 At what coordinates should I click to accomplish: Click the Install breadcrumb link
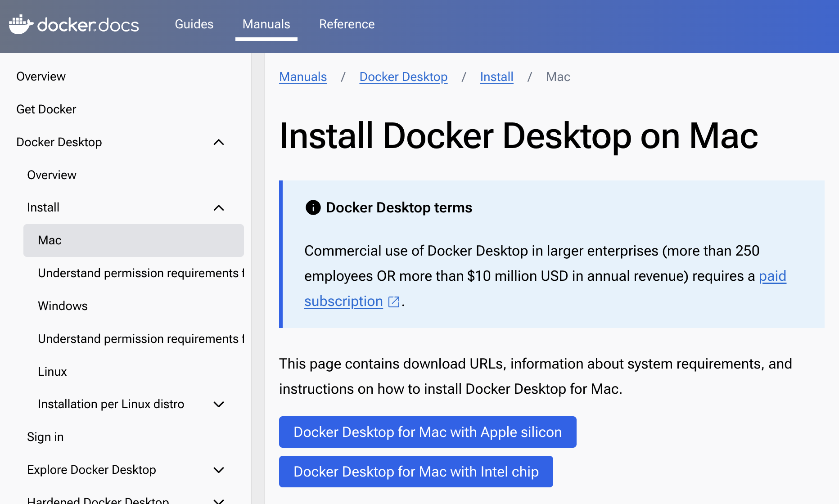[496, 77]
